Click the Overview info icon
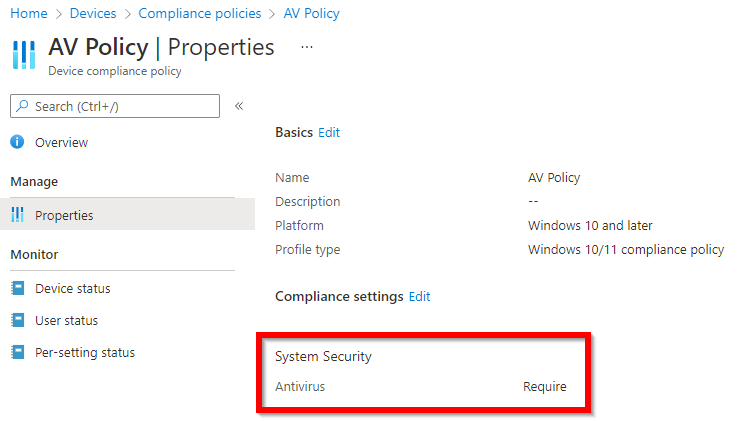 17,142
